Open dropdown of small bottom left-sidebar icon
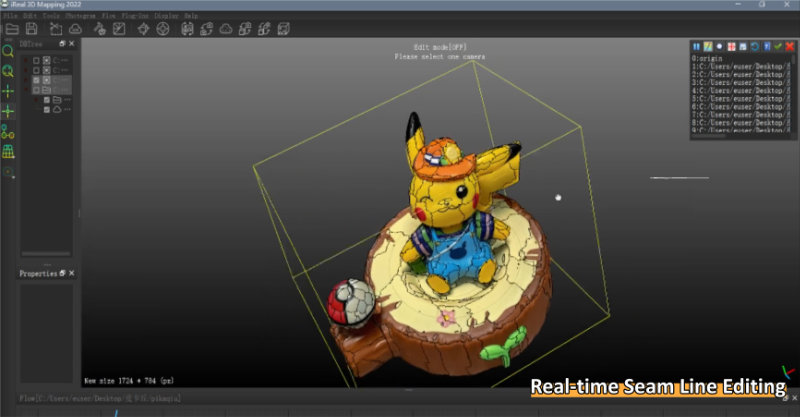The height and width of the screenshot is (417, 800). pos(13,177)
